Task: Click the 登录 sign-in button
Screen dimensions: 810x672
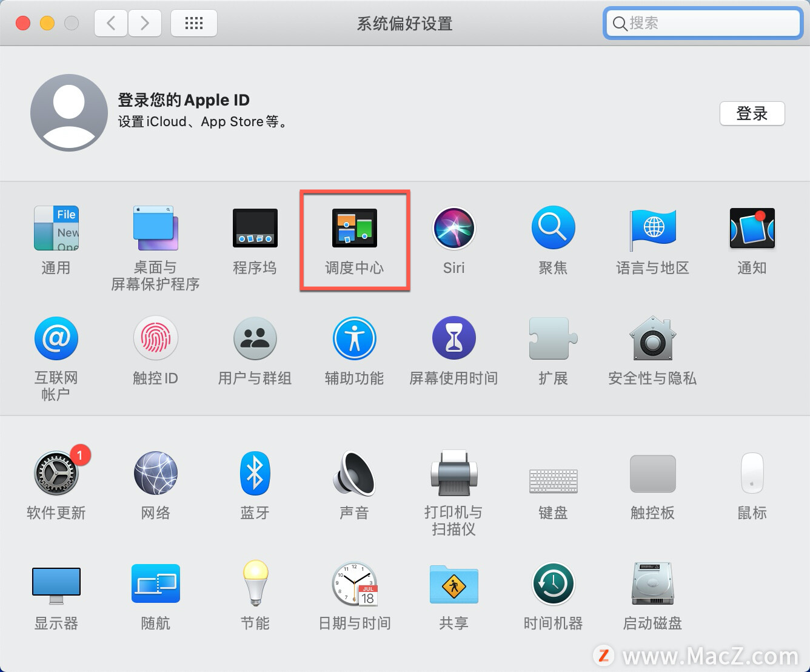Action: pyautogui.click(x=752, y=113)
